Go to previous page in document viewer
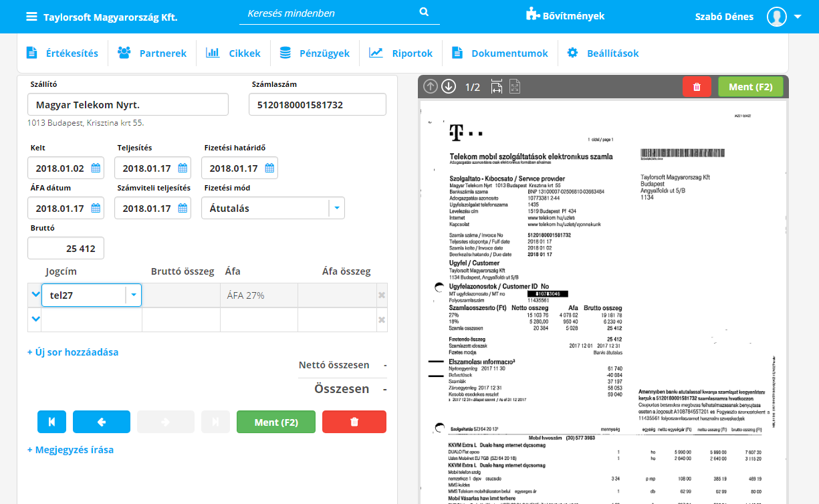The height and width of the screenshot is (504, 819). click(431, 86)
